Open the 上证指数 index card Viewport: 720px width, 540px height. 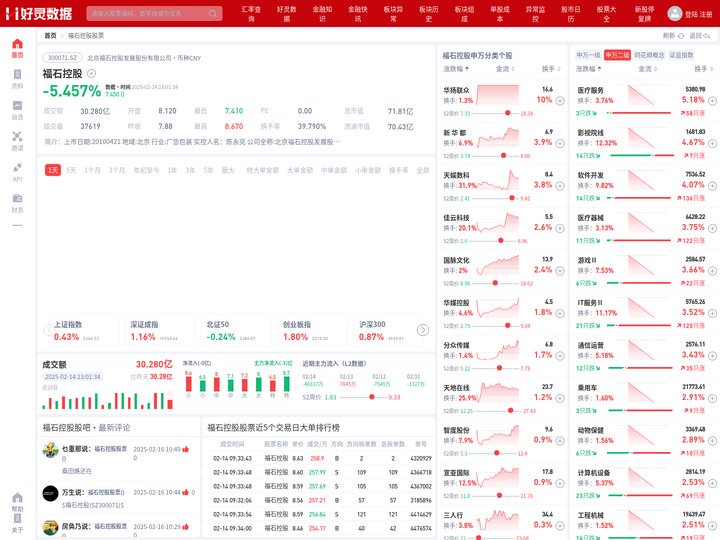(x=83, y=330)
